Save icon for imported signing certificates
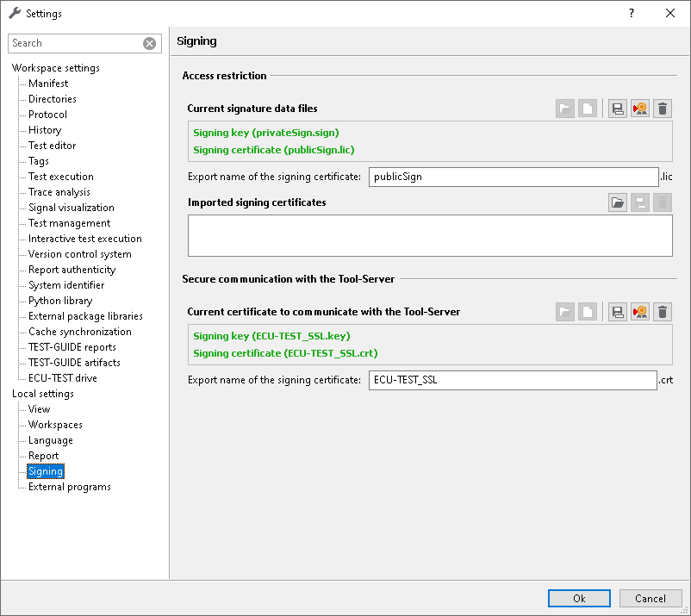This screenshot has height=616, width=691. point(640,202)
